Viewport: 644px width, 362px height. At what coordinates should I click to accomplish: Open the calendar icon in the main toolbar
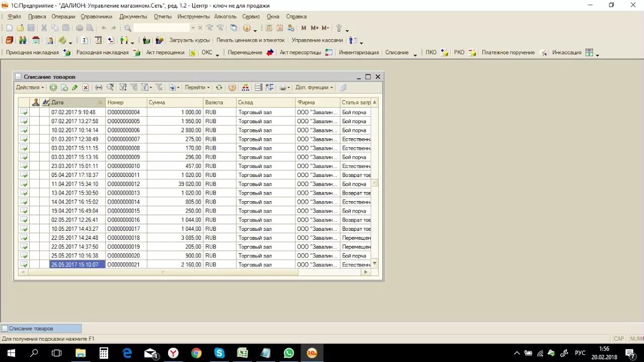280,28
